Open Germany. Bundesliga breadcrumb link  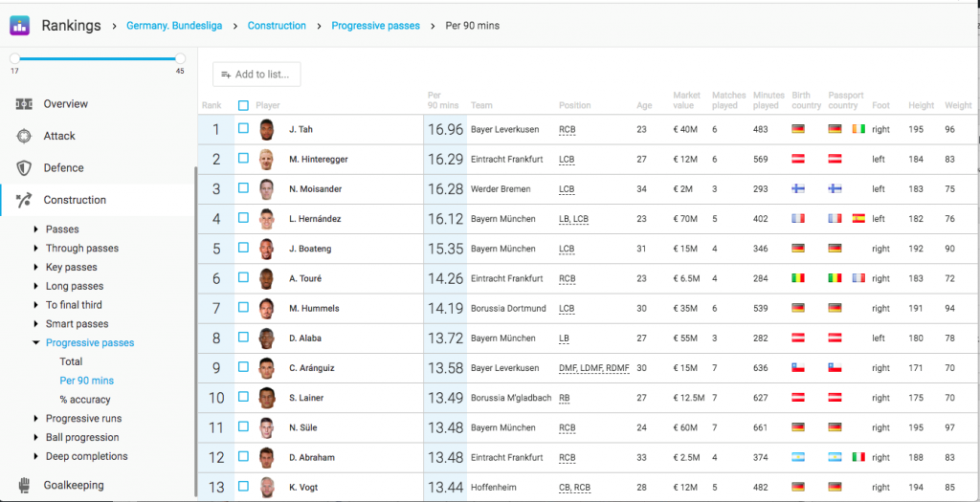(174, 26)
